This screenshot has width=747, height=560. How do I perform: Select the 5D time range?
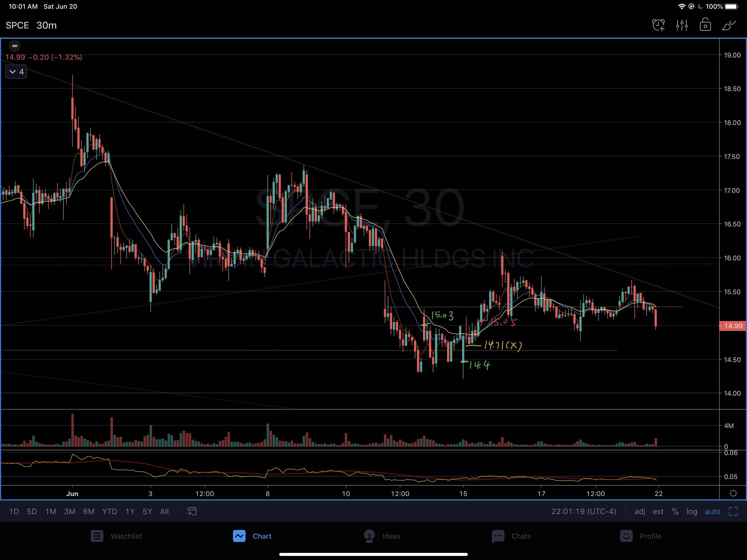32,511
